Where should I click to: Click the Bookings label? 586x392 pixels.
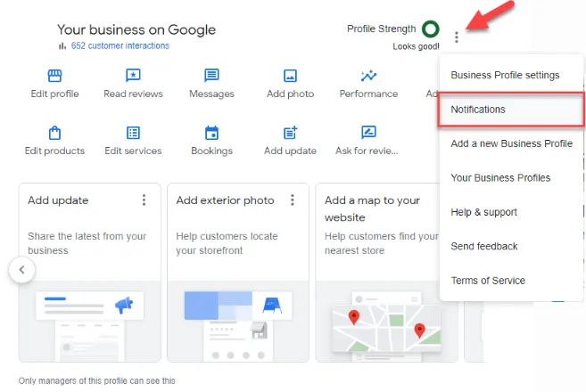tap(211, 151)
